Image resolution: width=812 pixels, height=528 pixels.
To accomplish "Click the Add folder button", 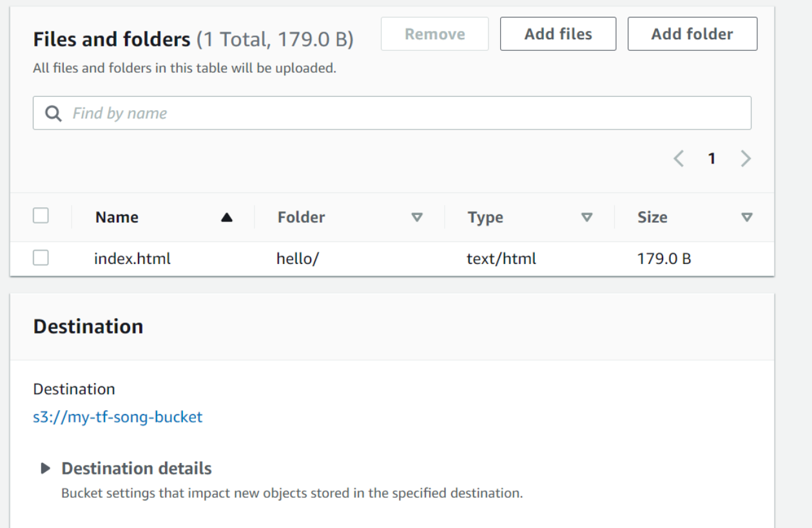I will click(692, 34).
